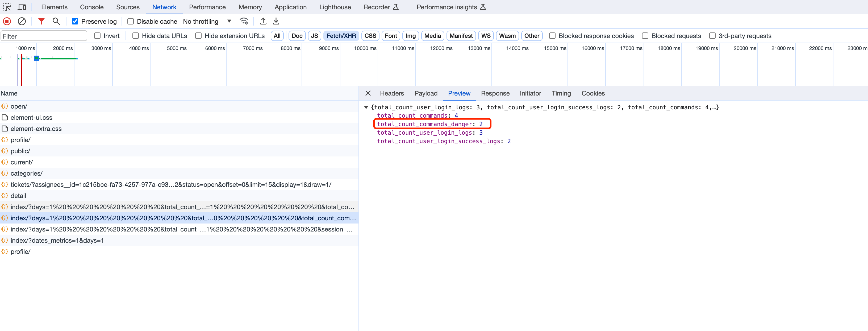The width and height of the screenshot is (868, 331).
Task: Collapse the JSON root object in Preview
Action: (x=366, y=107)
